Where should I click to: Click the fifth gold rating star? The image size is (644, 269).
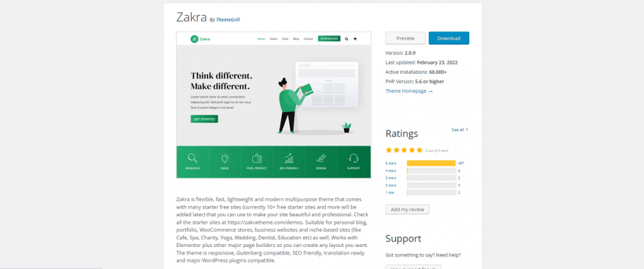[419, 150]
